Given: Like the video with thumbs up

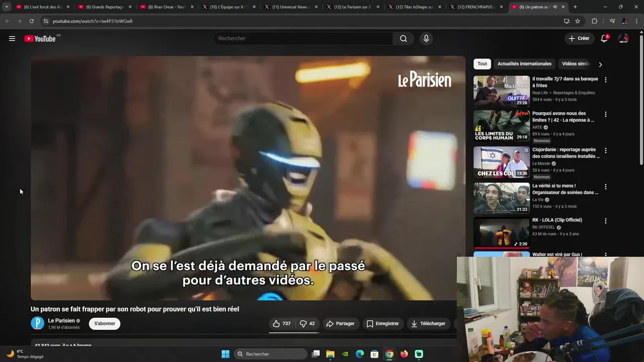Looking at the screenshot, I should click(x=282, y=324).
